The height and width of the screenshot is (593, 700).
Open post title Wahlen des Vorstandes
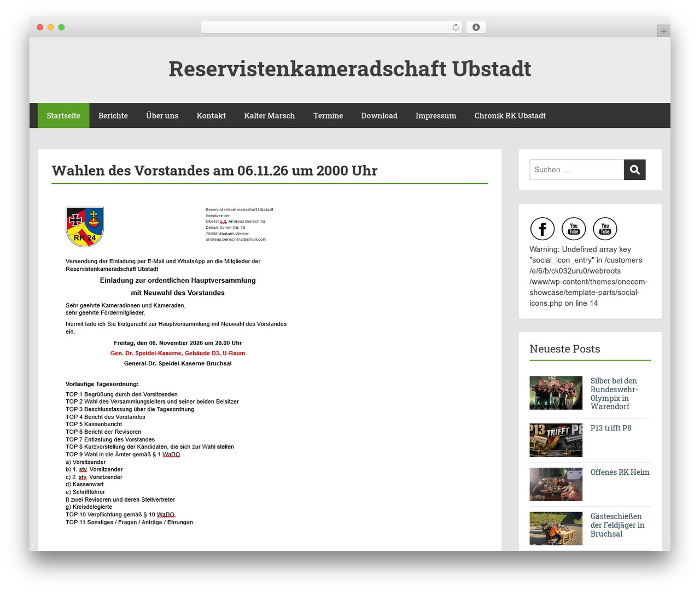[x=214, y=171]
